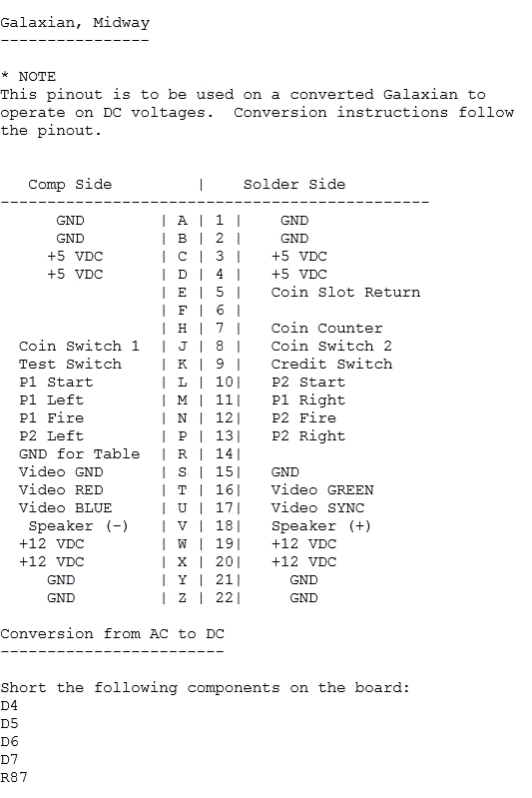Click the 'Coin Switch 2' entry

[x=331, y=347]
